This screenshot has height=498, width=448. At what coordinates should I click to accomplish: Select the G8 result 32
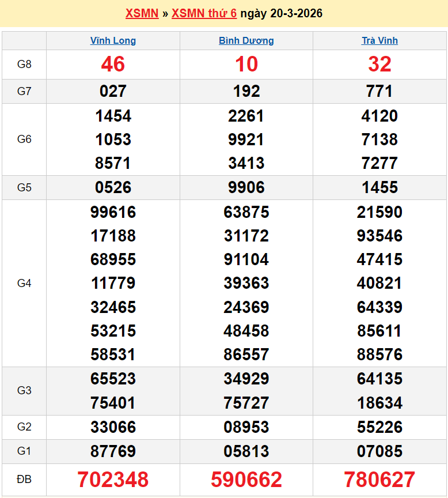pos(379,65)
